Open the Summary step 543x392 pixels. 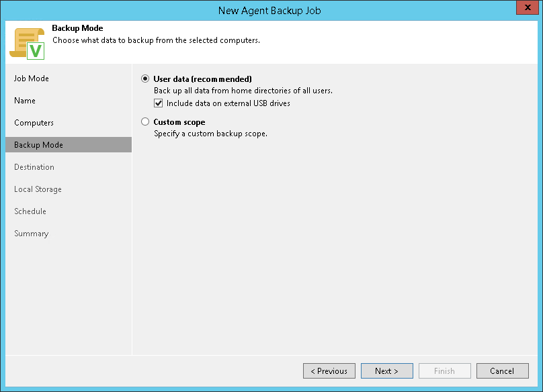[x=31, y=234]
